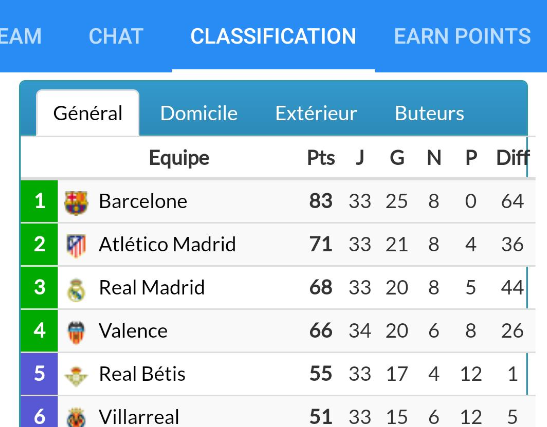Click the Valence club crest icon
Viewport: 547px width, 427px height.
(76, 332)
